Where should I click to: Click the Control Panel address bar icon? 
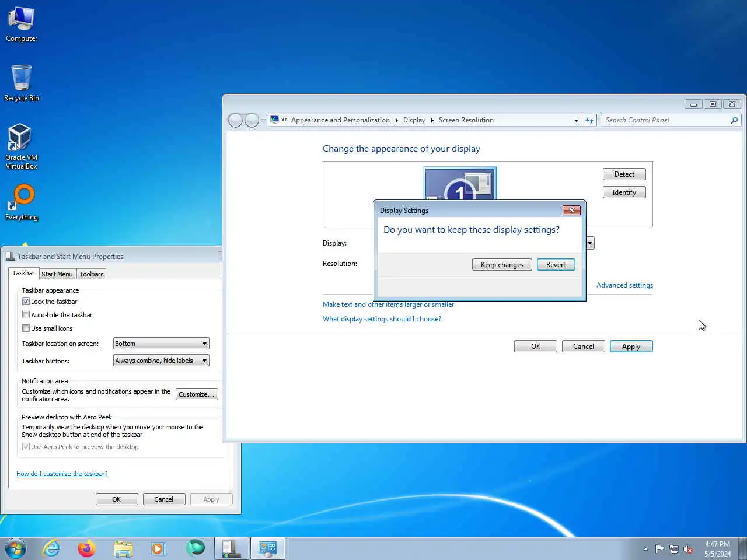pyautogui.click(x=274, y=120)
